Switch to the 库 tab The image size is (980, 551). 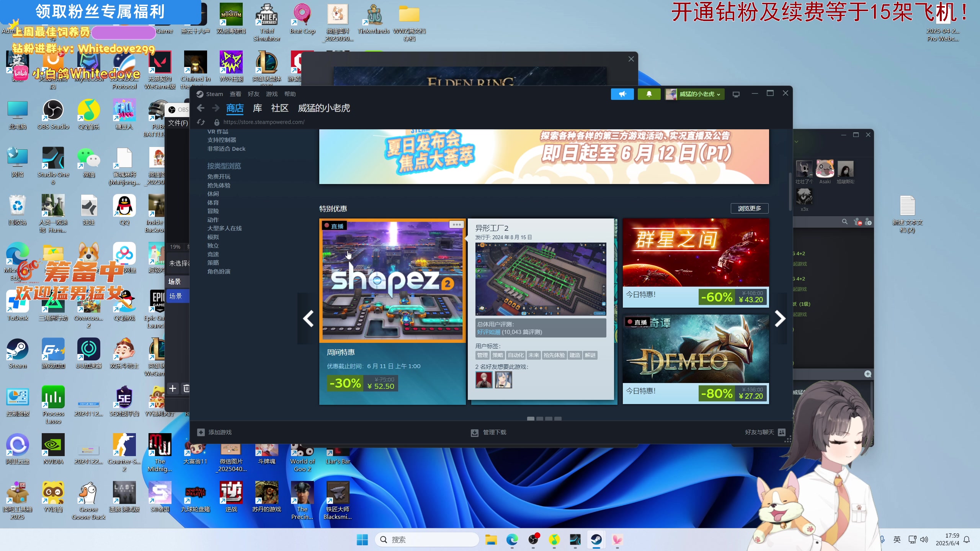click(257, 108)
